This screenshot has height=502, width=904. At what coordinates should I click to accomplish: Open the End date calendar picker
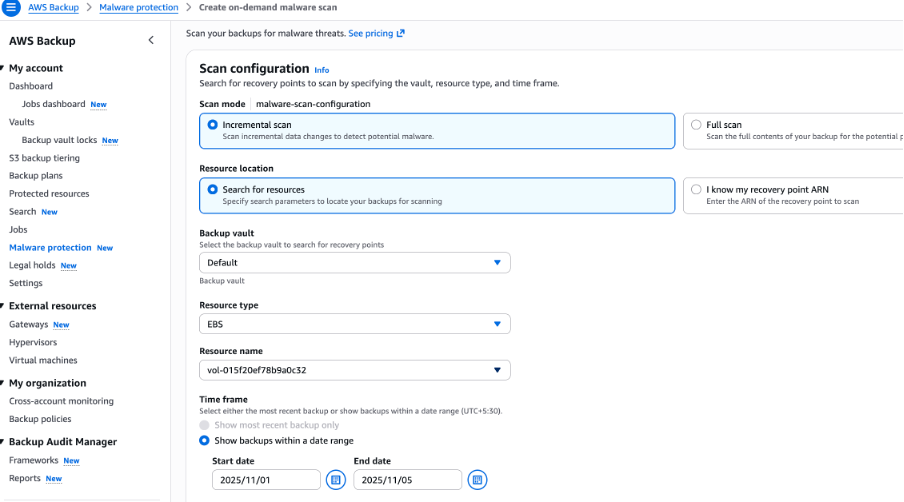click(x=477, y=480)
